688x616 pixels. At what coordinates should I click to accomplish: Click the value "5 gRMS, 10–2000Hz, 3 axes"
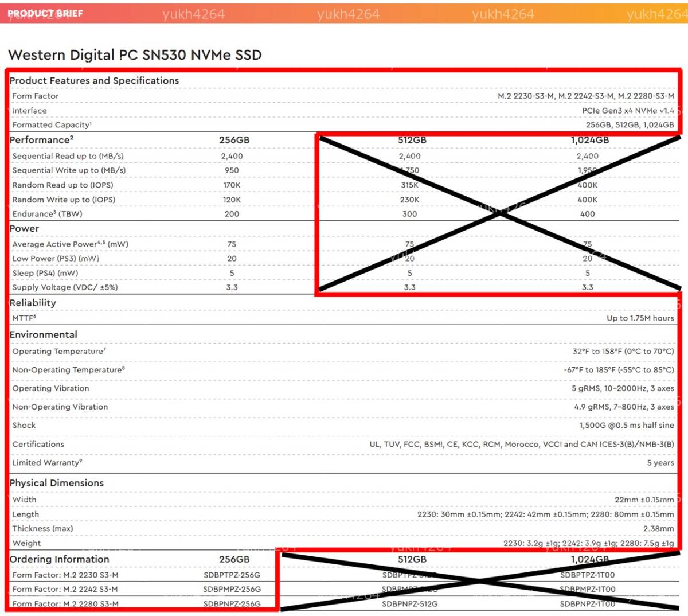pos(623,389)
